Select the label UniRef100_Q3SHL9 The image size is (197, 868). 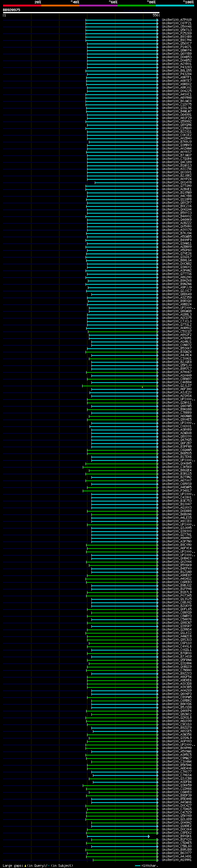click(x=177, y=738)
